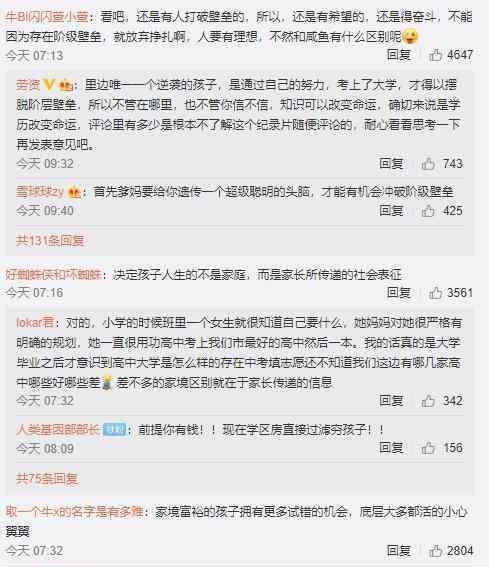Like the reply with 425 likes
This screenshot has height=567, width=489.
(x=428, y=210)
